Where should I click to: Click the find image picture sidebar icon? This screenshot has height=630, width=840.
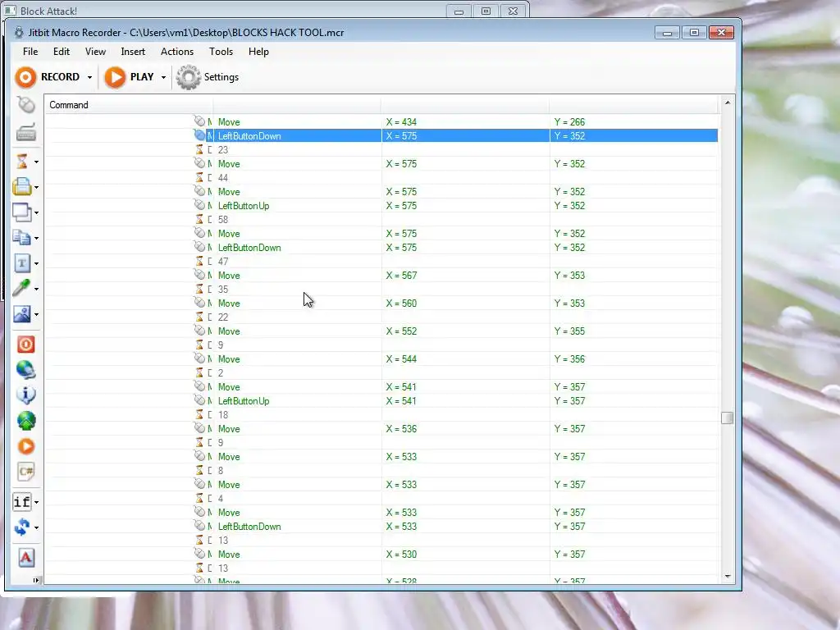tap(22, 314)
